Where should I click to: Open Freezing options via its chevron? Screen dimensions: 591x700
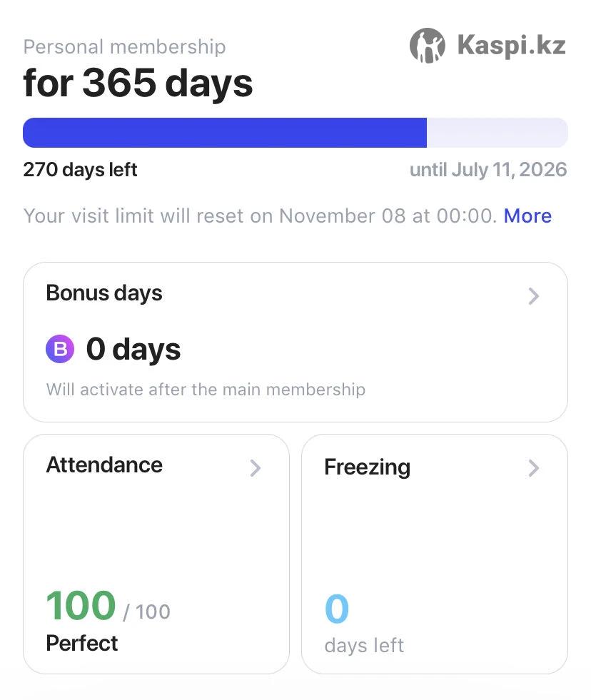[x=533, y=468]
